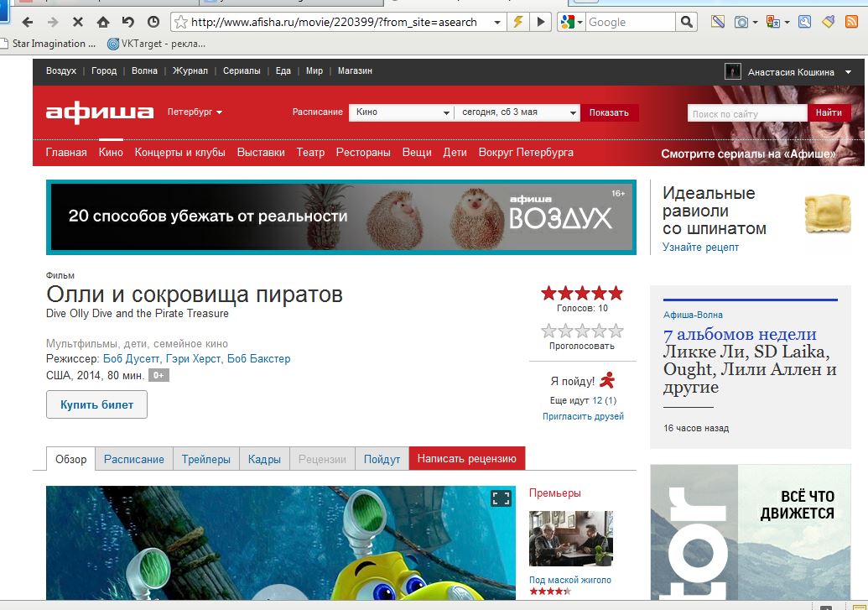
Task: Open director link Боб Бакстер
Action: click(x=258, y=358)
